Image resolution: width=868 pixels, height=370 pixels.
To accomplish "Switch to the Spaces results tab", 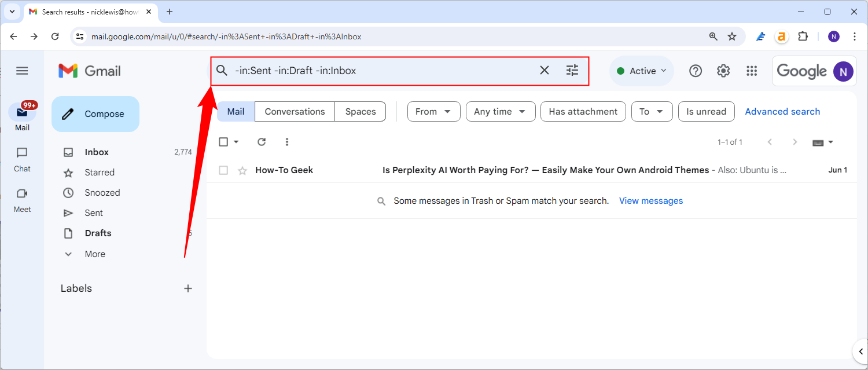I will point(361,112).
